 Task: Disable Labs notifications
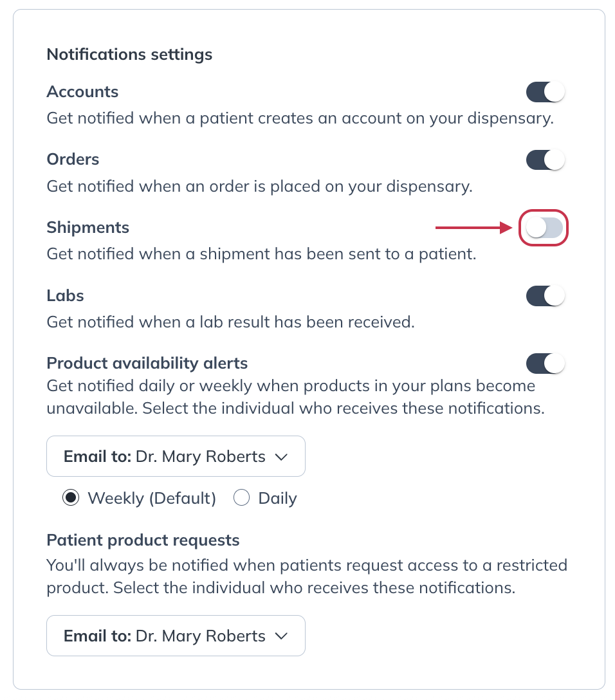(545, 295)
